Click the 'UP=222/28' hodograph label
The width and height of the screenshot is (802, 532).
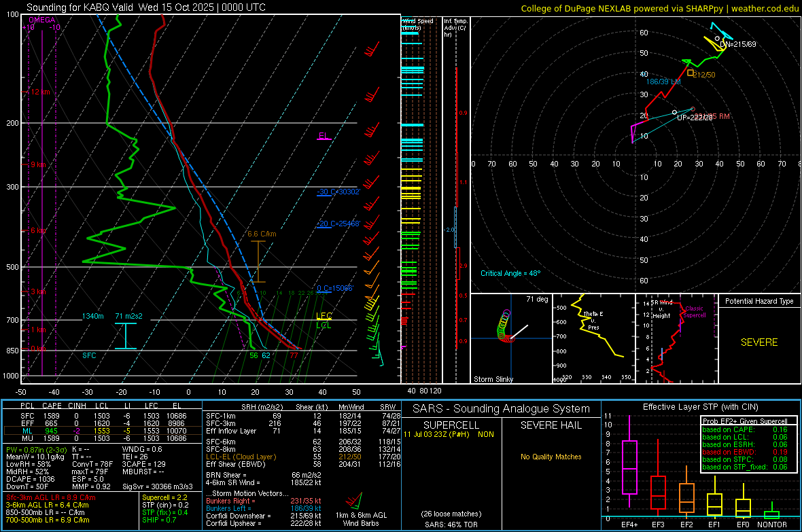point(695,118)
